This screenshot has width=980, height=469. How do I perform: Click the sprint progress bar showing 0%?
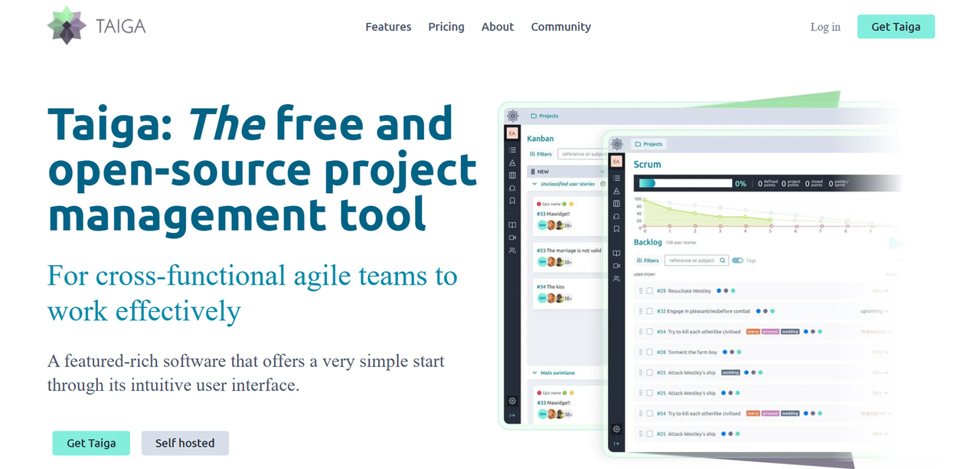pos(685,183)
